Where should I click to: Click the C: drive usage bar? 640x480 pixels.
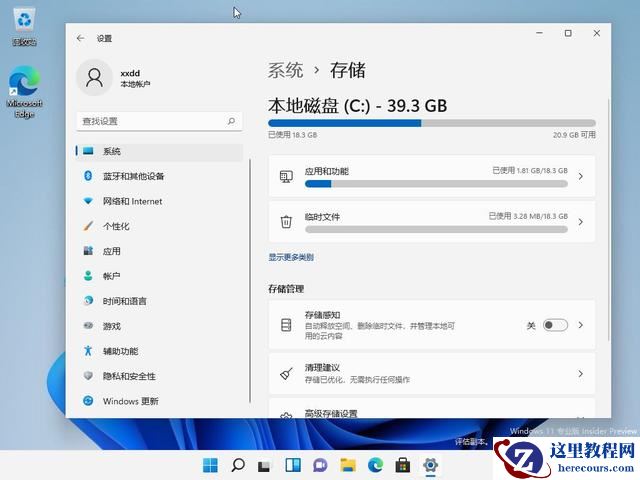click(x=432, y=123)
